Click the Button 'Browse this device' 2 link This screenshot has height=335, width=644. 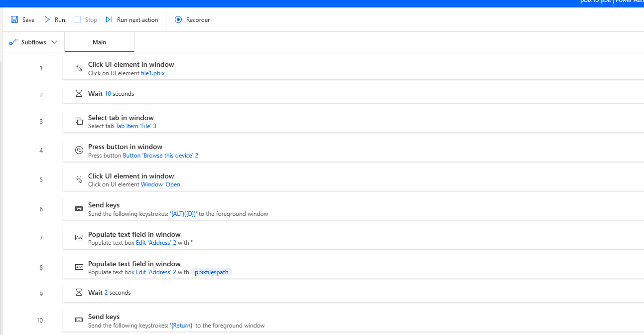[160, 156]
